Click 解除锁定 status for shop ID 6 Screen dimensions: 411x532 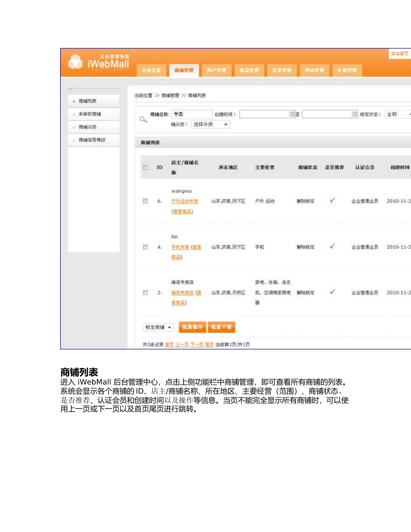pyautogui.click(x=305, y=201)
